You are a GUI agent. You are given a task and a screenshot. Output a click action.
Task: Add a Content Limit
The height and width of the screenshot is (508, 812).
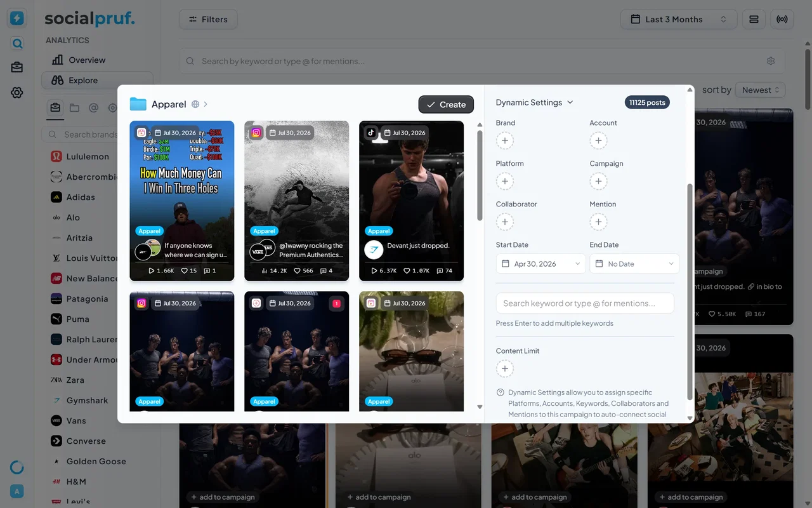[505, 368]
